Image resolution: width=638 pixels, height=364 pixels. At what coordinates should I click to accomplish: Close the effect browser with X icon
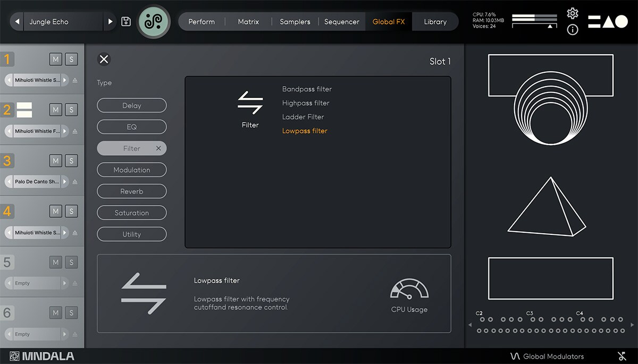point(104,59)
